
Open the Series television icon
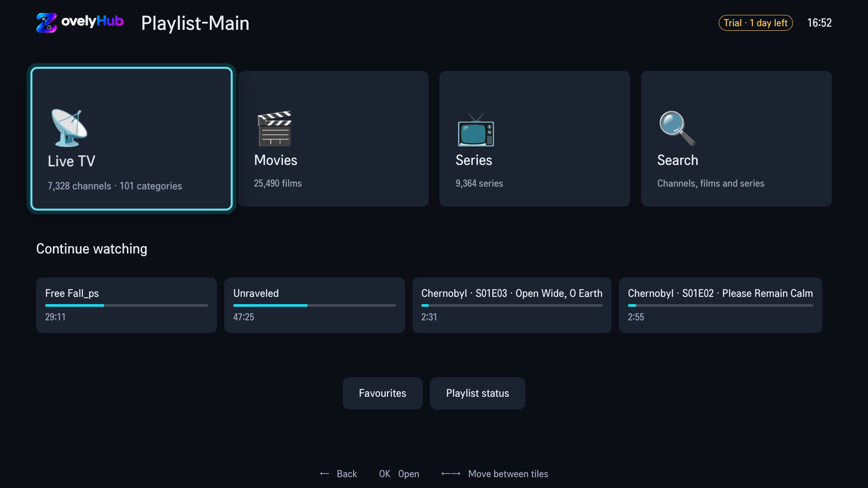point(476,130)
